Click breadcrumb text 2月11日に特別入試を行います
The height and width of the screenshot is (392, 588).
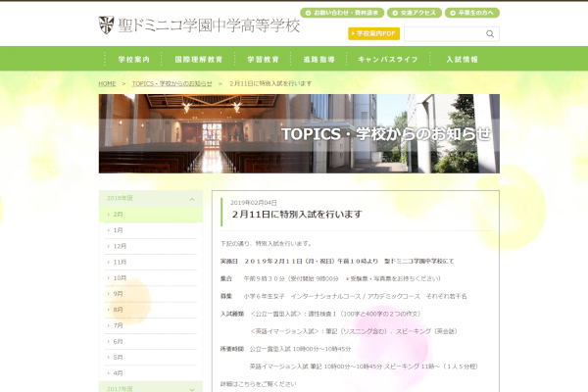[x=270, y=83]
